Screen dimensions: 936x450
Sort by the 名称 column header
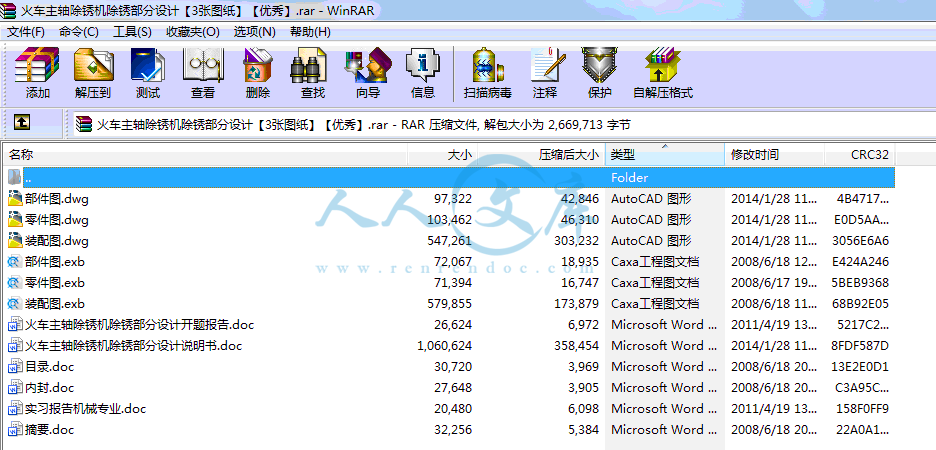click(x=205, y=155)
